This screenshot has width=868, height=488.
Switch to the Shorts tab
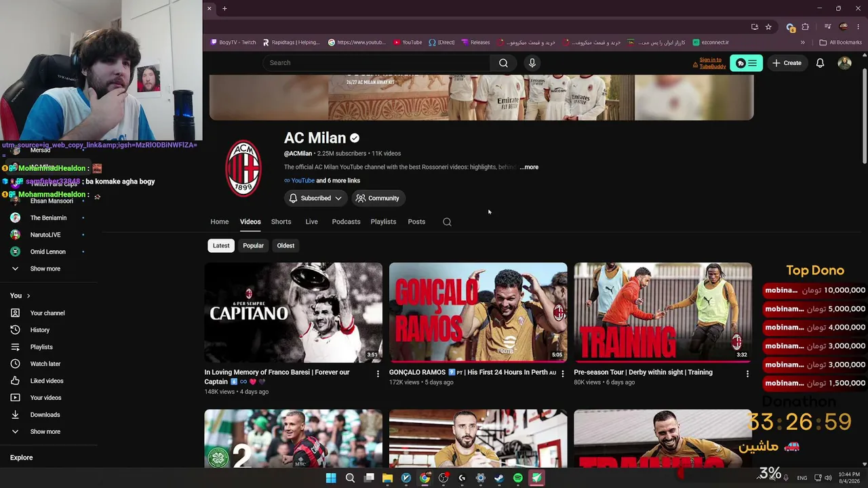coord(281,222)
